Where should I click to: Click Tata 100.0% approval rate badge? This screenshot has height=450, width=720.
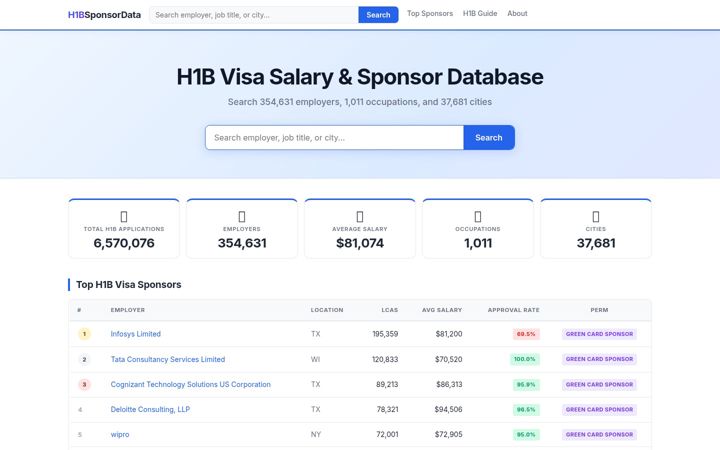click(525, 359)
